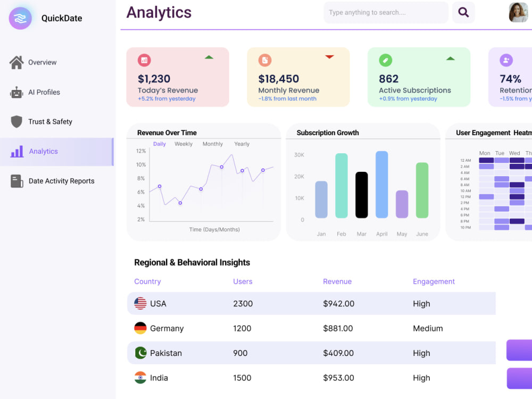Click the April bar in Subscription Growth
Screen dimensions: 532x399
click(x=381, y=185)
